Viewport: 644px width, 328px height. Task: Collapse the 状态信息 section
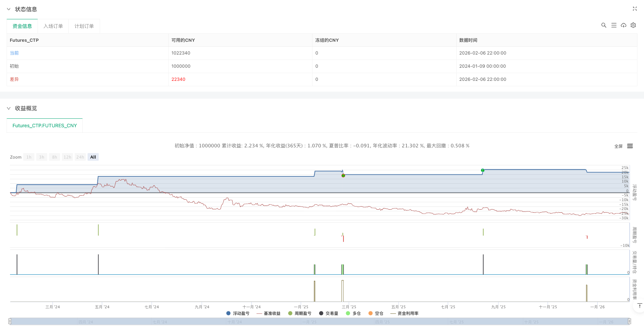[8, 9]
